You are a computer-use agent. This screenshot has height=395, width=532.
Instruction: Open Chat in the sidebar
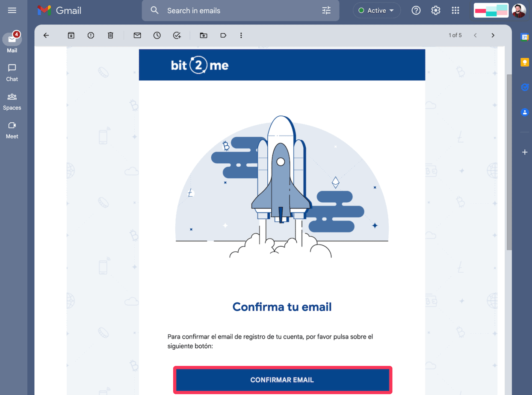(12, 73)
